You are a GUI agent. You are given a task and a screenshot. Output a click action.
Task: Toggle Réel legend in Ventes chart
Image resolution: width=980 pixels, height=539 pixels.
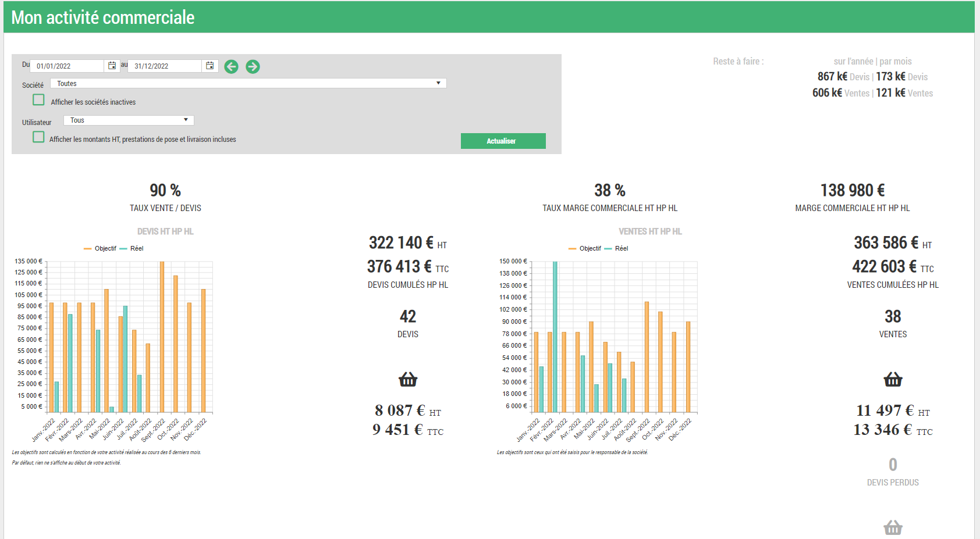pos(616,248)
